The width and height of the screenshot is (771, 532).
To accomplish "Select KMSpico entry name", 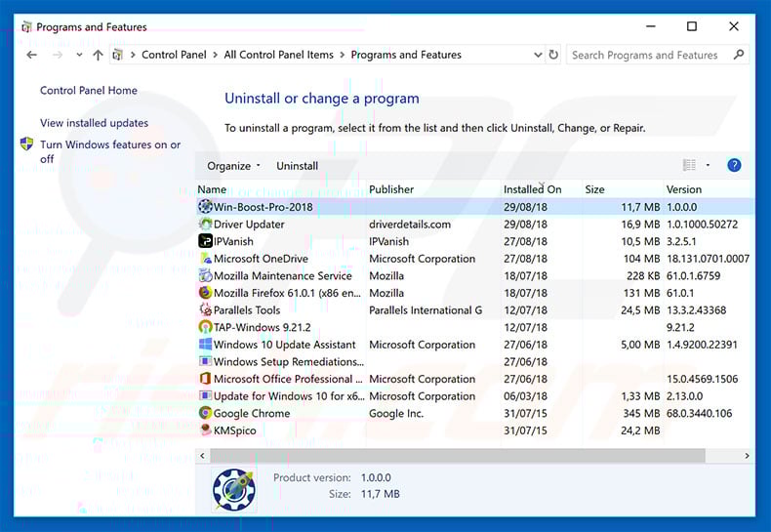I will [234, 430].
